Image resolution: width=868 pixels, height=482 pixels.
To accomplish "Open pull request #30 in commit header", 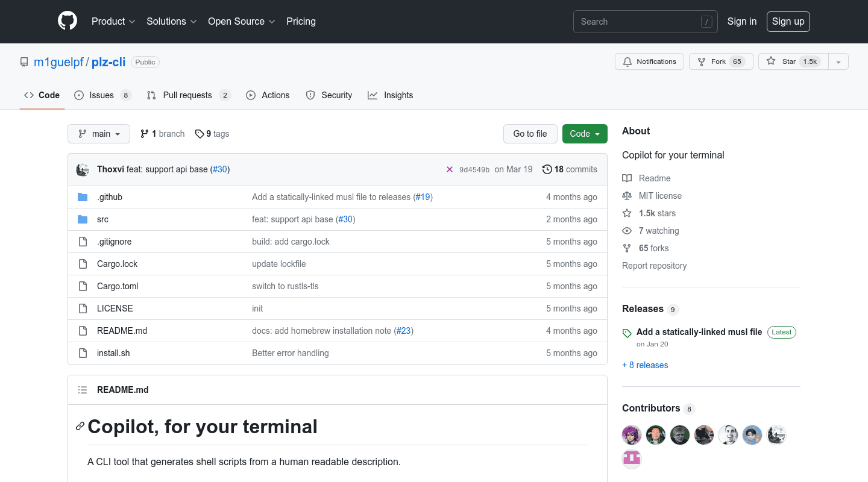I will click(220, 169).
